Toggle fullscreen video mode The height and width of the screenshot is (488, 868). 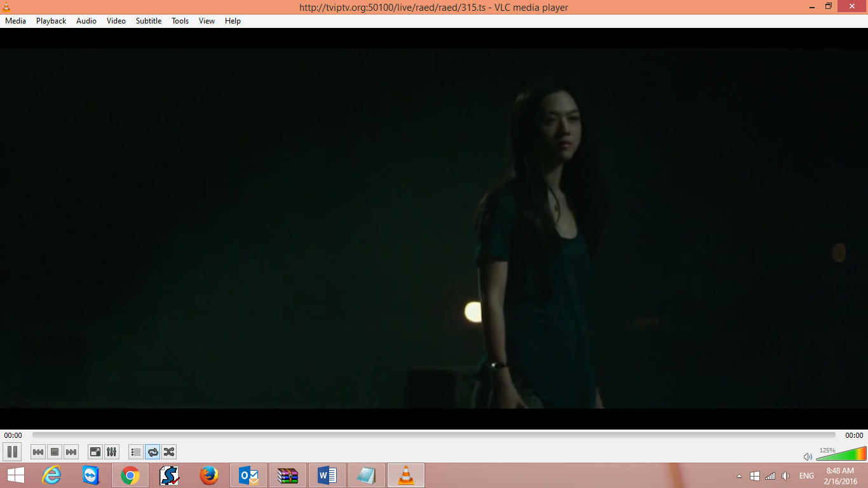(x=95, y=452)
